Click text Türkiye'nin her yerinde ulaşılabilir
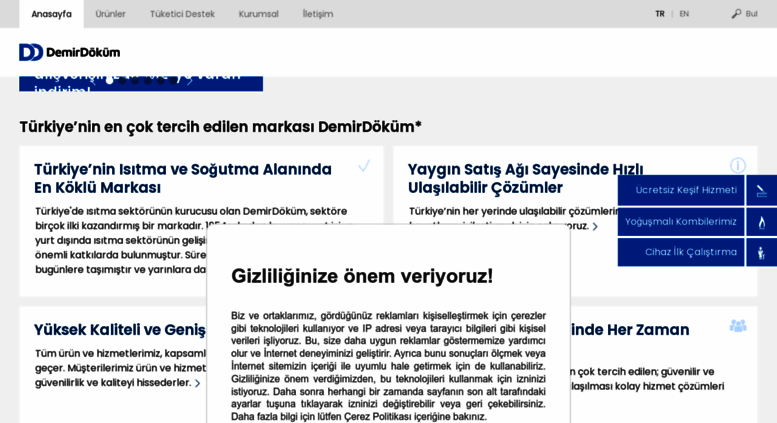The height and width of the screenshot is (423, 777). (513, 212)
